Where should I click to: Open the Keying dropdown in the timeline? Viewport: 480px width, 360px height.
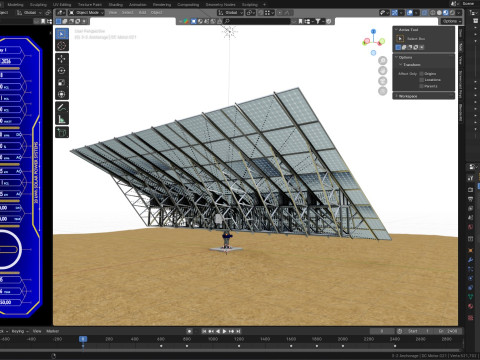[20, 331]
